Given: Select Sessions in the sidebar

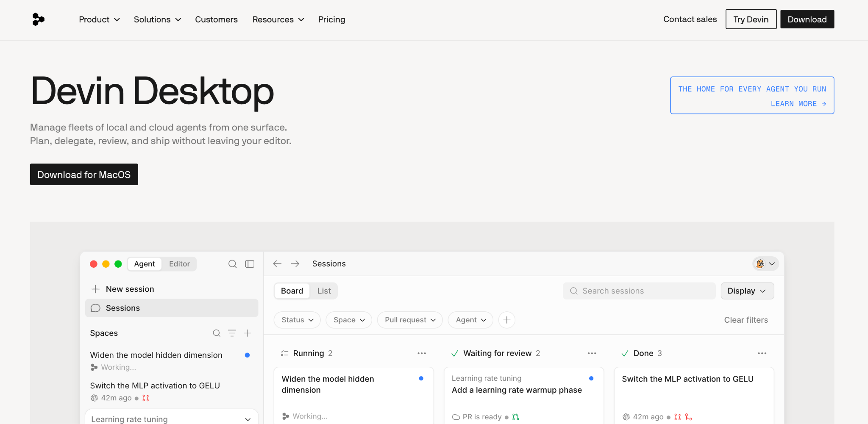Looking at the screenshot, I should (x=172, y=308).
